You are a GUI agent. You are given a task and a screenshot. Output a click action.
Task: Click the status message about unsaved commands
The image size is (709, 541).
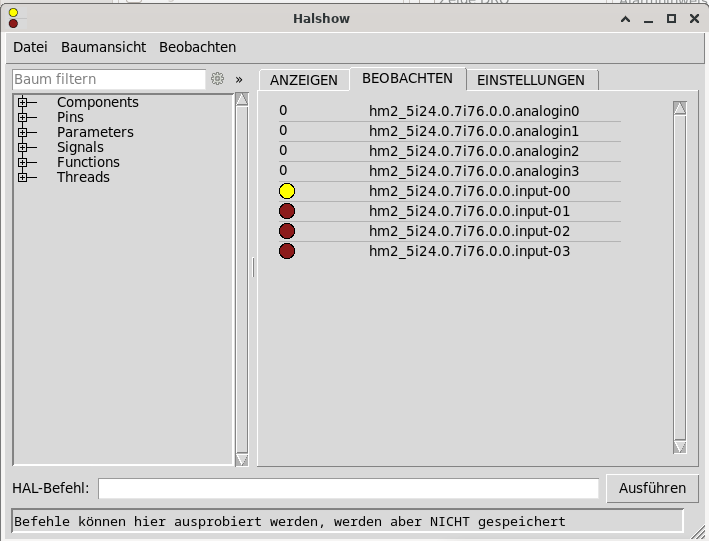tap(290, 522)
